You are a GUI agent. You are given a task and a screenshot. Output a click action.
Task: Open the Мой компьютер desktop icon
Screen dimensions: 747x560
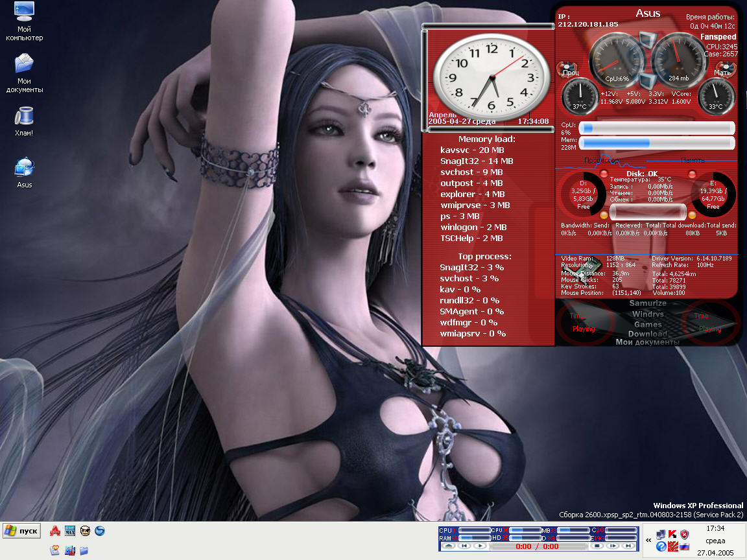pos(24,21)
